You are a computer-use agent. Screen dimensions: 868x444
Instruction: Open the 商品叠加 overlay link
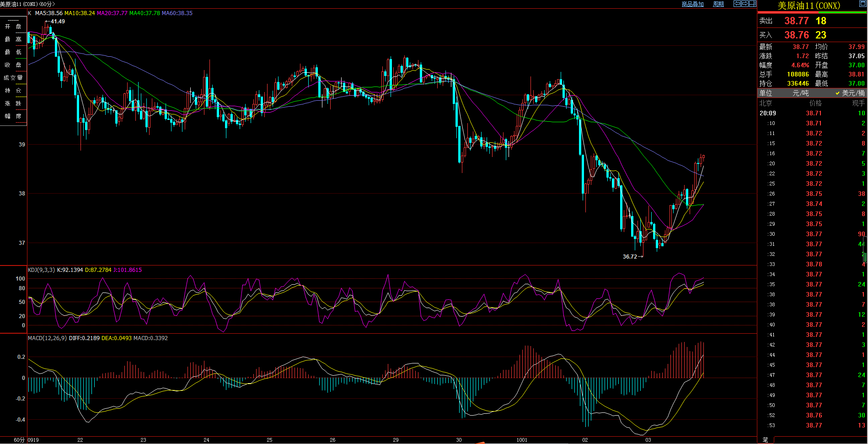692,4
